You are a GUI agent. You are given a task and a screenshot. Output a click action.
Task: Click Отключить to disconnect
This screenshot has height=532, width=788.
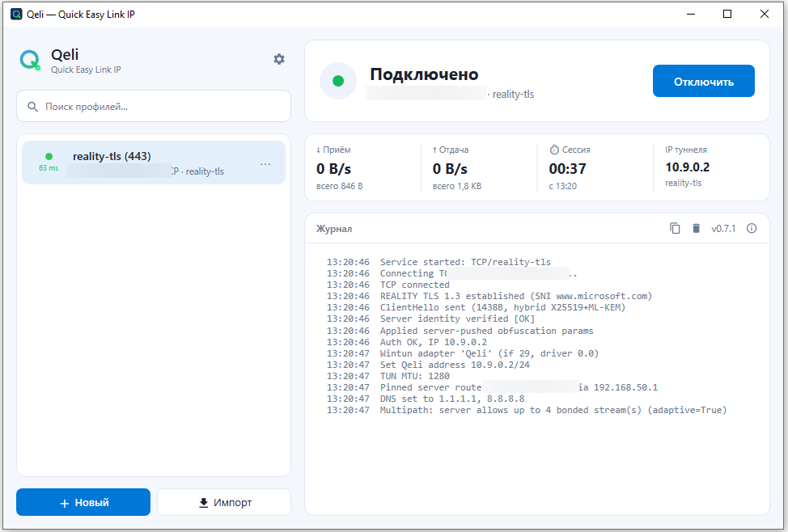pyautogui.click(x=704, y=81)
